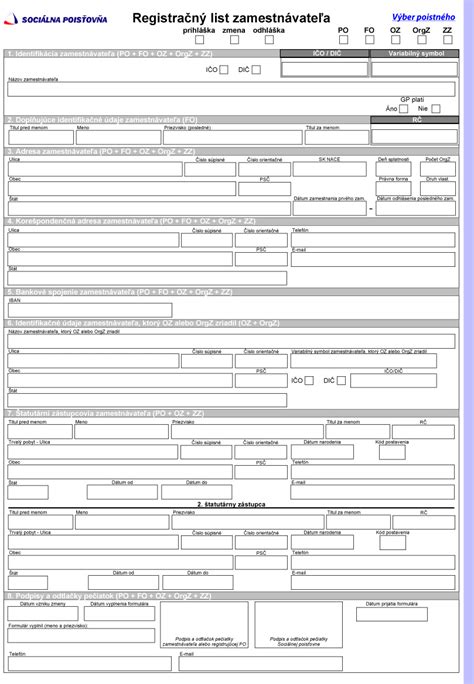Click E-mail field in section 4
Image resolution: width=474 pixels, height=684 pixels.
tap(373, 259)
